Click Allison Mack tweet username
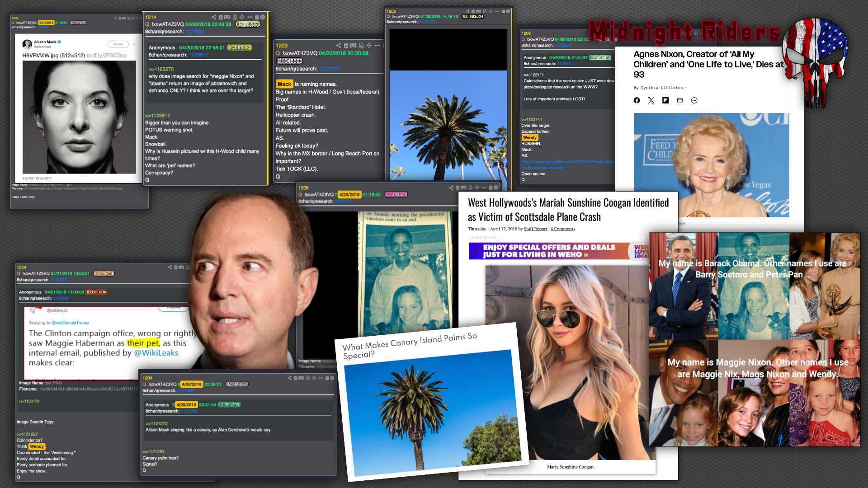 coord(45,42)
